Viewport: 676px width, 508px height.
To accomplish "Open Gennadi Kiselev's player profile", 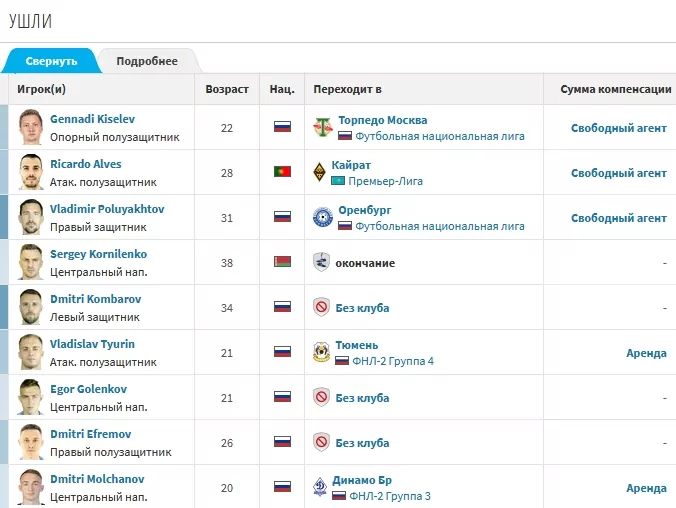I will (92, 119).
